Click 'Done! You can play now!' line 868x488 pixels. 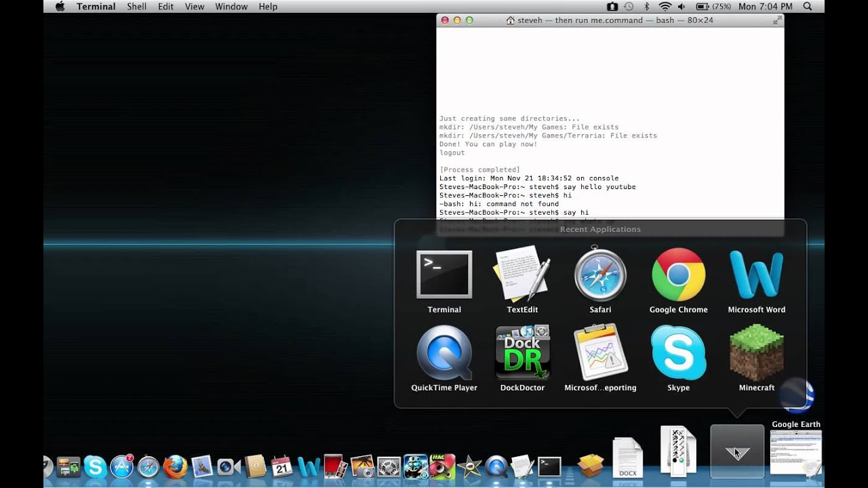488,144
